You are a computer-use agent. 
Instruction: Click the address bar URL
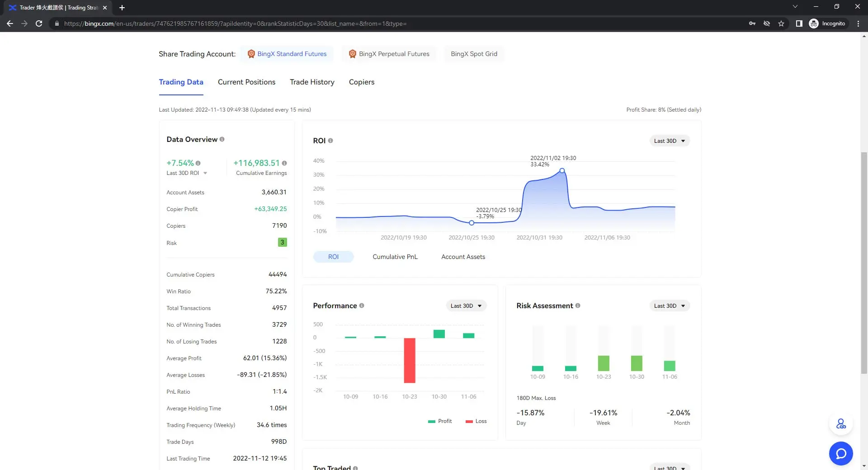coord(235,23)
